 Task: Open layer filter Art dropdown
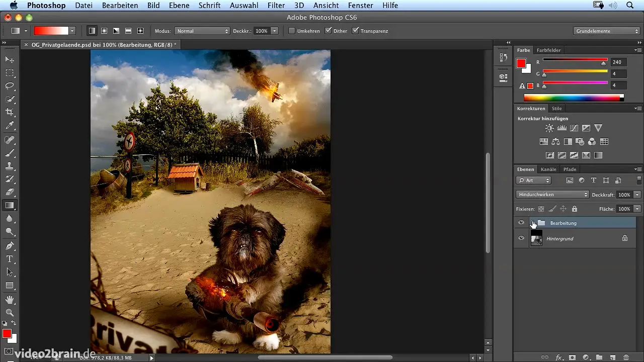[534, 180]
